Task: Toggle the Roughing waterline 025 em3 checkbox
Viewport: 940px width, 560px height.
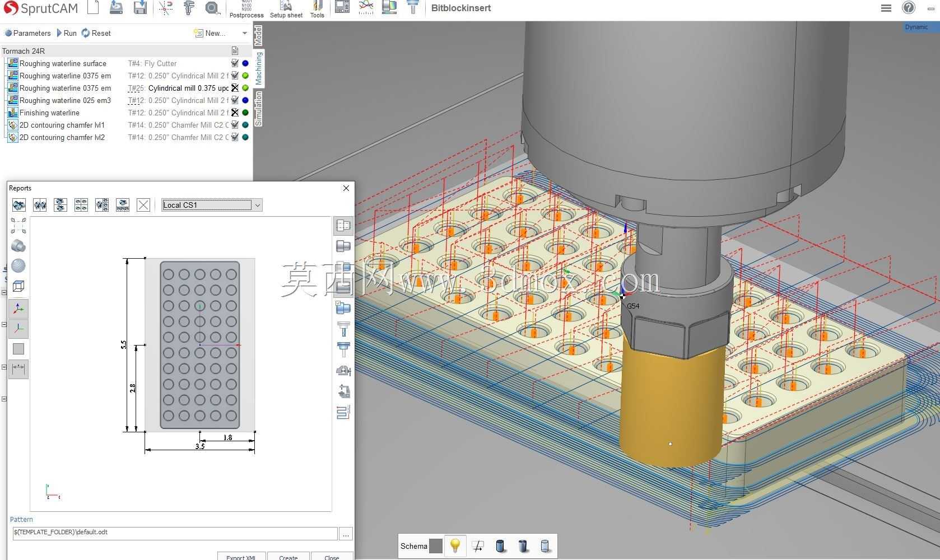Action: point(235,100)
